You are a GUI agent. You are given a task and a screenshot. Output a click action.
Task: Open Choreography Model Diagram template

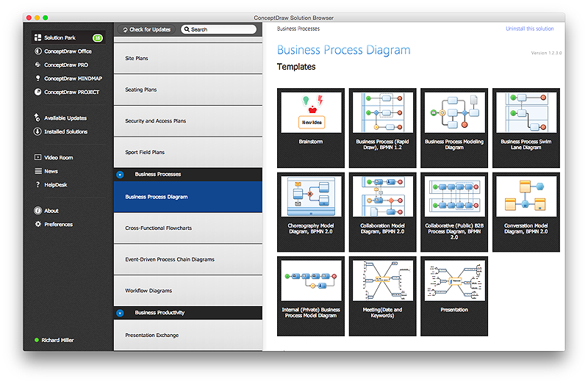pyautogui.click(x=311, y=212)
